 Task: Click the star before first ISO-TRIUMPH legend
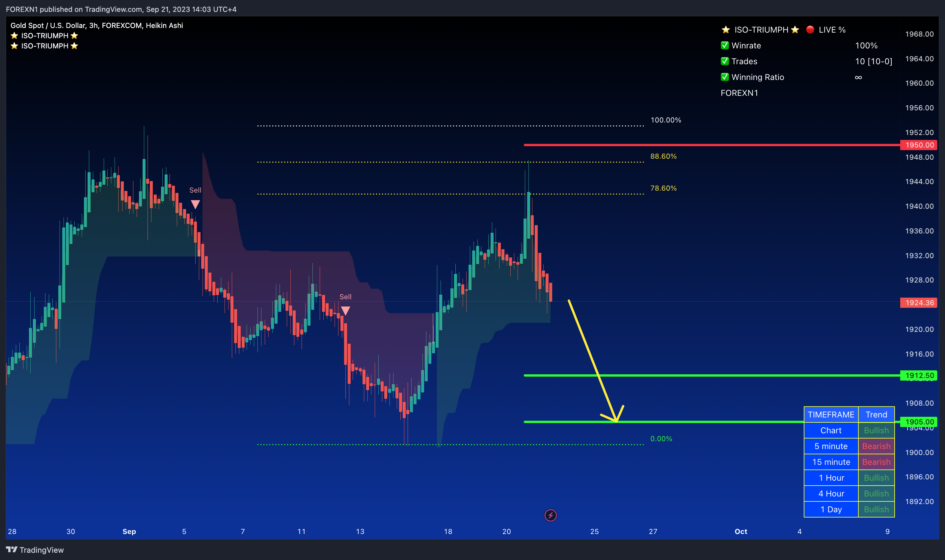pos(14,36)
